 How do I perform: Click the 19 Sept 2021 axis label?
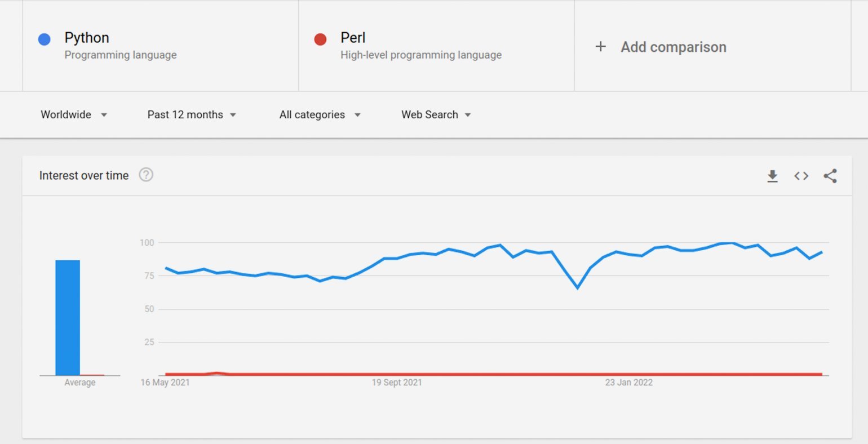(x=397, y=382)
